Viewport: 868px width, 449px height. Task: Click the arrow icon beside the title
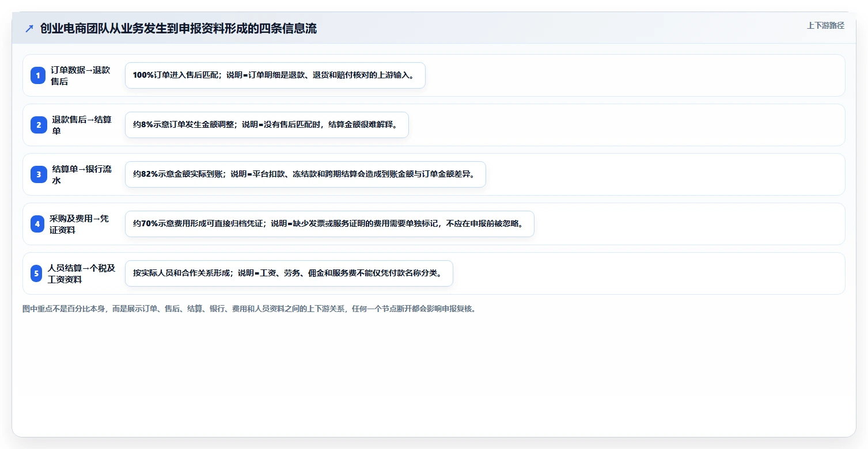click(x=29, y=28)
